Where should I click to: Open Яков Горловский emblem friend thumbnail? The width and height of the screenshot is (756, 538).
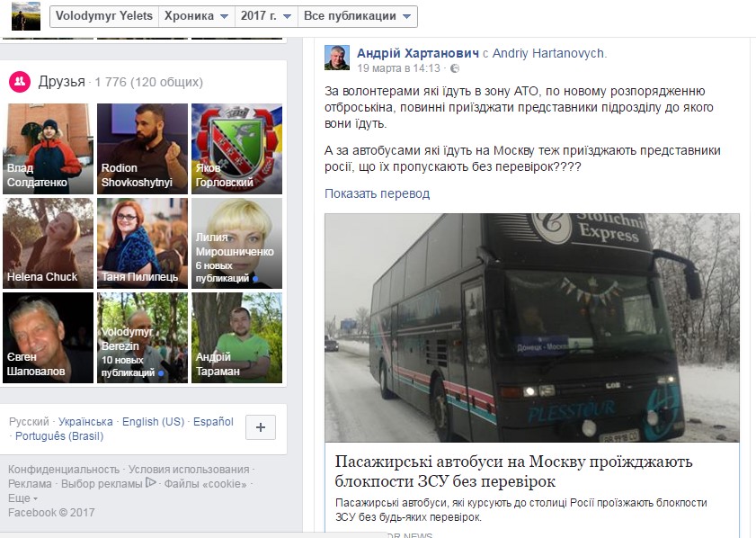[x=236, y=148]
